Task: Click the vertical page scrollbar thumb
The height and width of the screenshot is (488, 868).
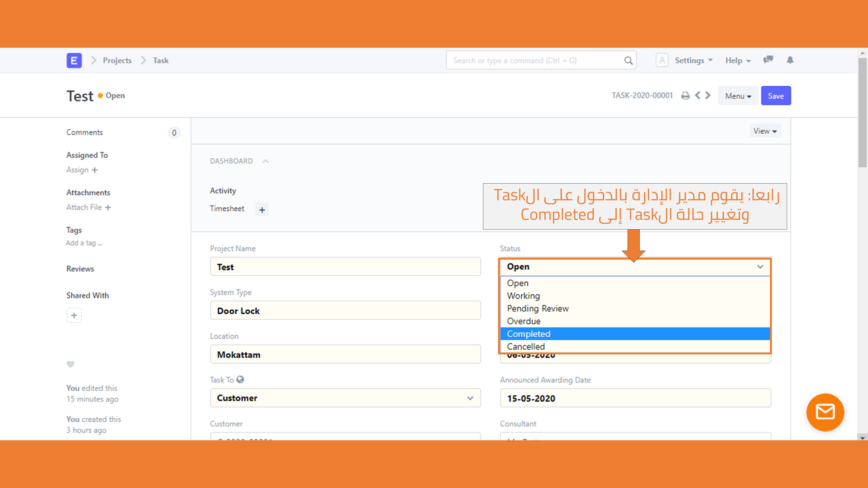Action: 863,113
